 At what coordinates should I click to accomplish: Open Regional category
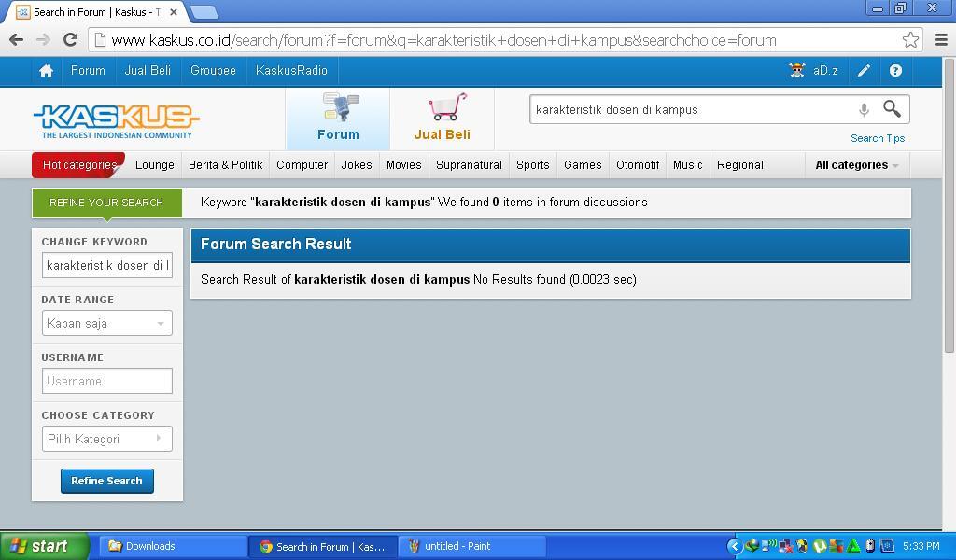click(x=740, y=165)
